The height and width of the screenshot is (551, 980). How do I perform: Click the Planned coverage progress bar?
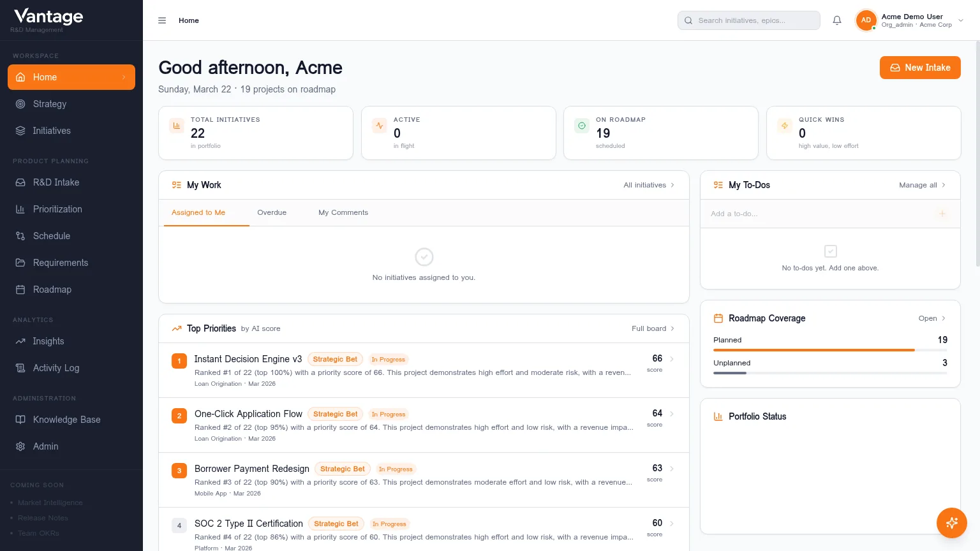tap(830, 350)
